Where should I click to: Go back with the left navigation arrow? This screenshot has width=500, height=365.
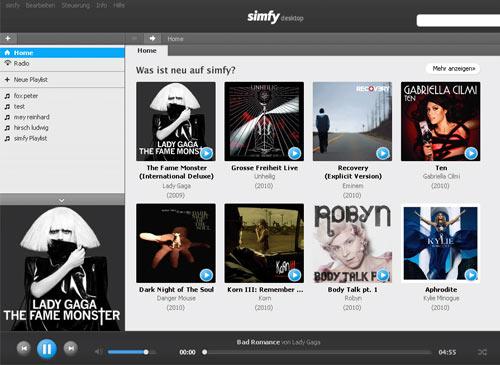point(134,38)
